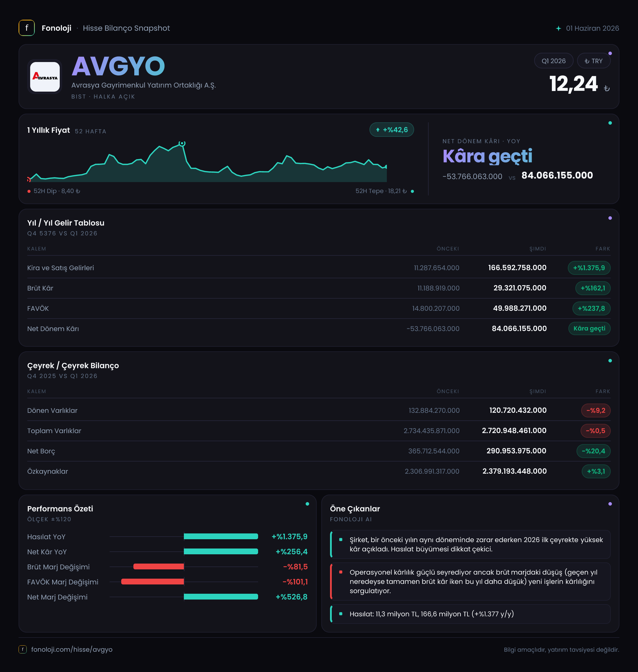Image resolution: width=638 pixels, height=672 pixels.
Task: Click the value 2.379.193.448.000
Action: point(514,471)
